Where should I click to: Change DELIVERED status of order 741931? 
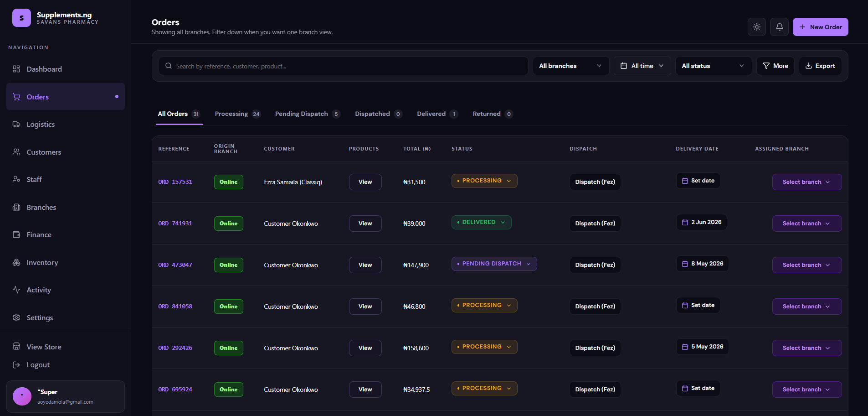click(482, 222)
